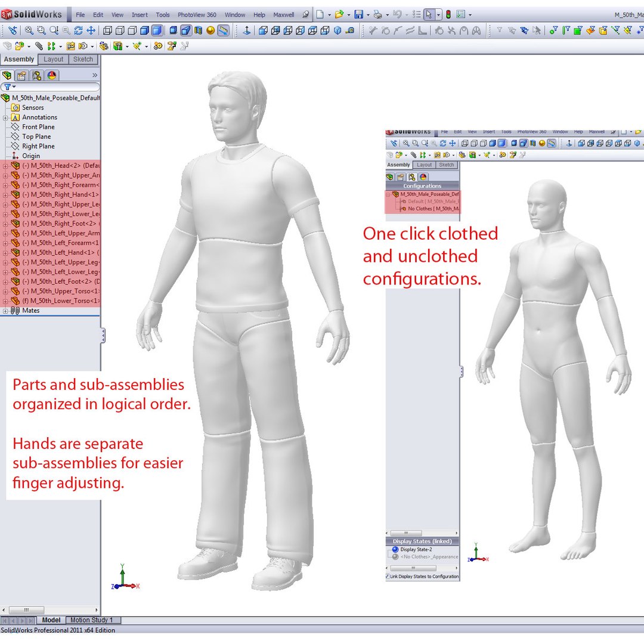Open the FeatureManager design tree tab icon
644x644 pixels.
point(7,75)
